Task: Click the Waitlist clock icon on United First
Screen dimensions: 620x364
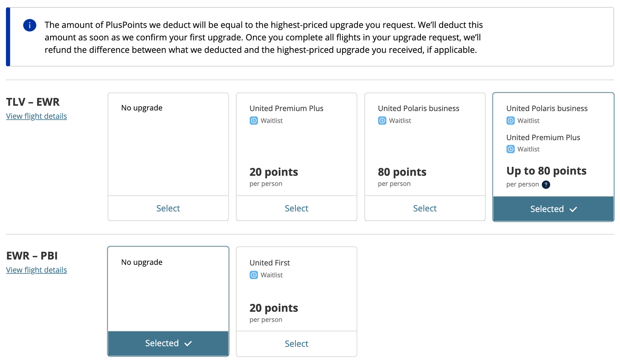Action: (x=253, y=275)
